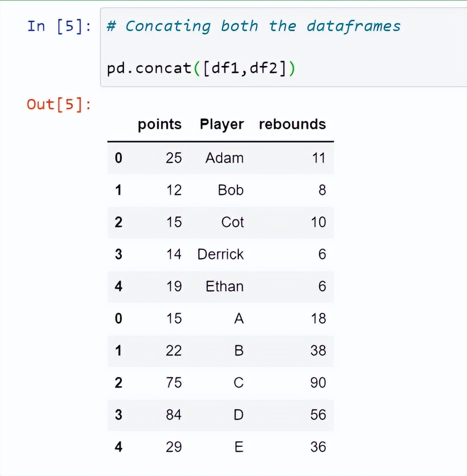Click rebounds value 18 in row A
The width and height of the screenshot is (467, 476).
pyautogui.click(x=318, y=319)
